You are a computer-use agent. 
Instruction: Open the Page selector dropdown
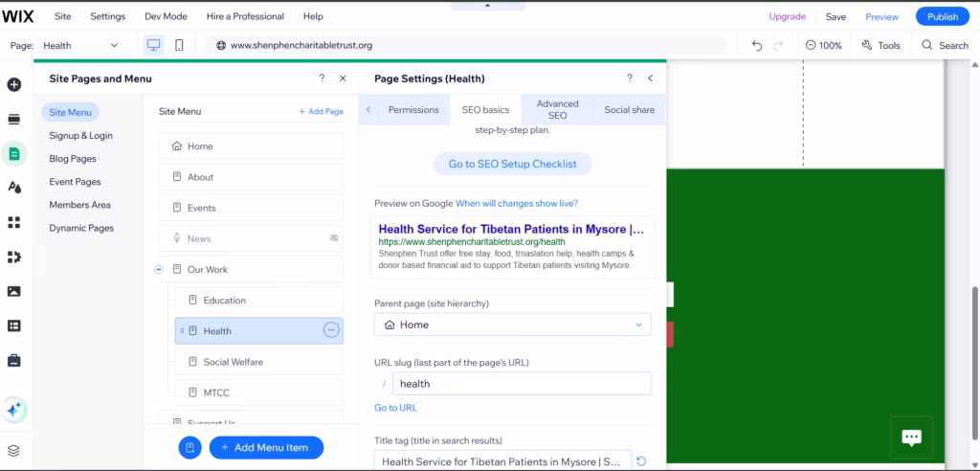pos(80,45)
